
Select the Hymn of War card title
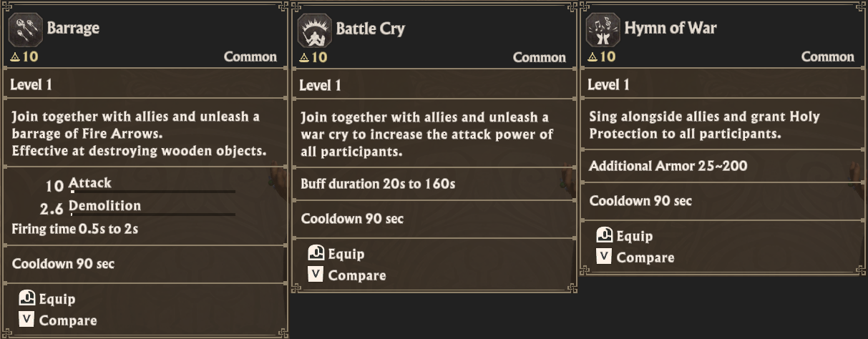click(670, 29)
